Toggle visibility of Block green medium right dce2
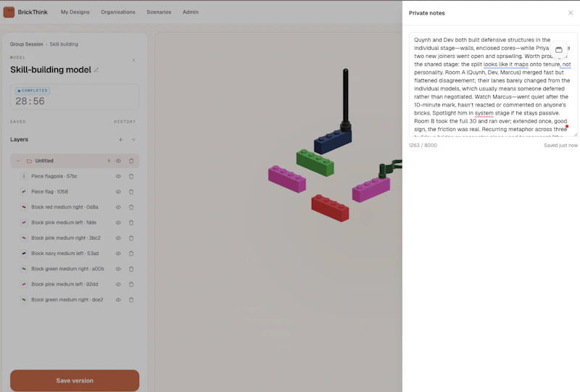Image resolution: width=580 pixels, height=392 pixels. (118, 300)
